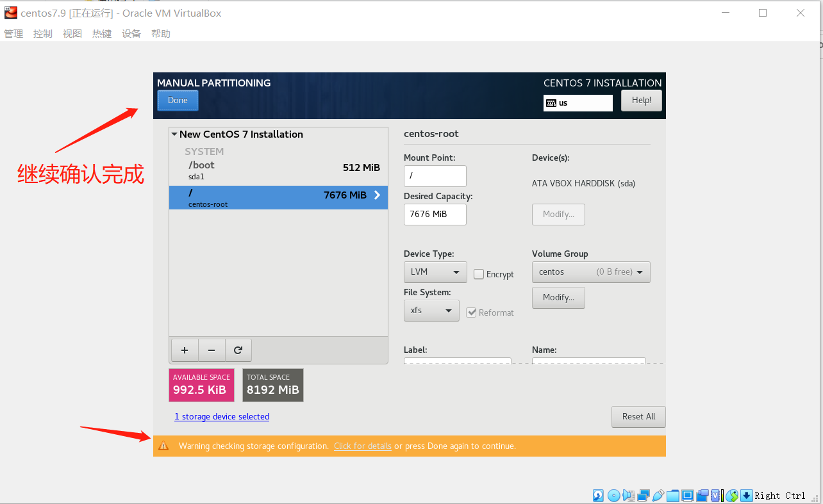Click the Desired Capacity input field

pyautogui.click(x=435, y=215)
